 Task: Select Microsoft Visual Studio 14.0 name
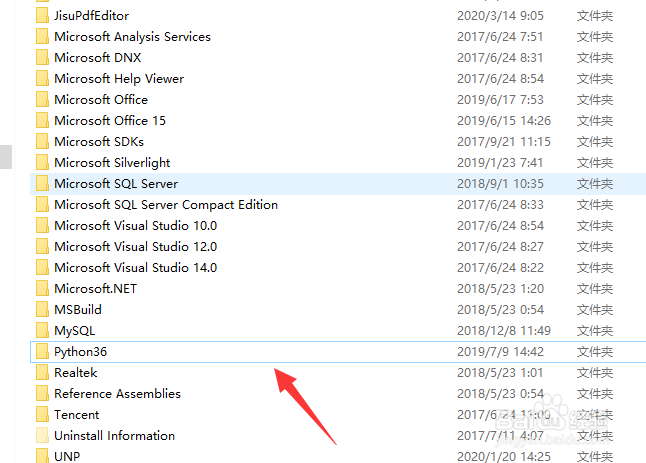(x=136, y=268)
